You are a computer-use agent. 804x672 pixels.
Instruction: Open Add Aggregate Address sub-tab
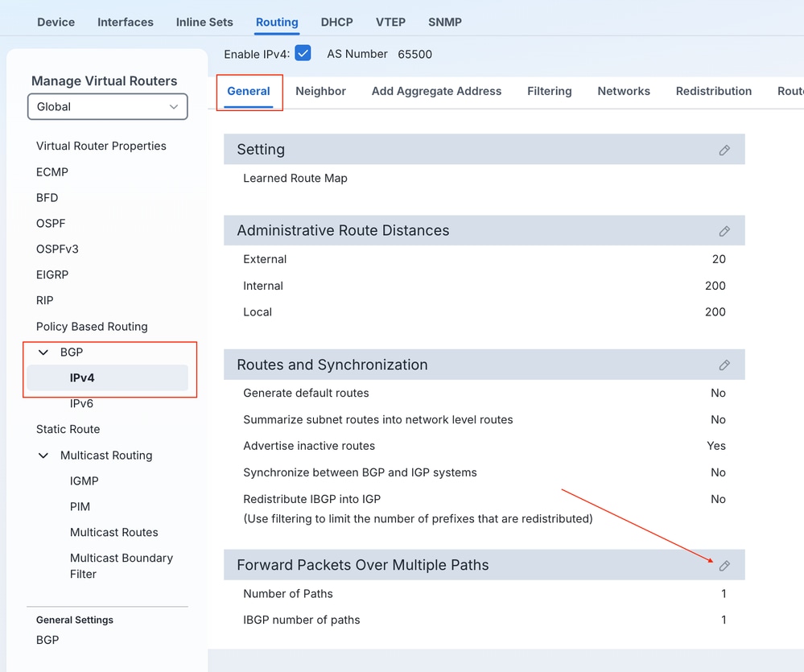[436, 91]
